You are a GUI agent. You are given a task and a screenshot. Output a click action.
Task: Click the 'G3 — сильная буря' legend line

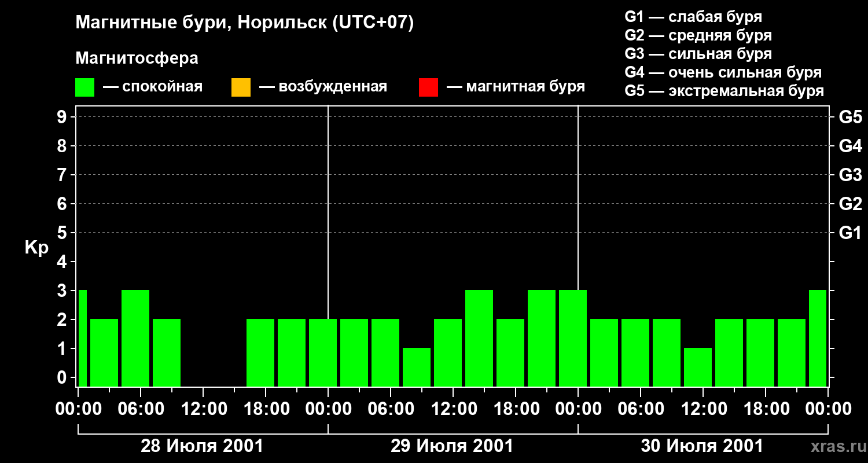[x=698, y=54]
